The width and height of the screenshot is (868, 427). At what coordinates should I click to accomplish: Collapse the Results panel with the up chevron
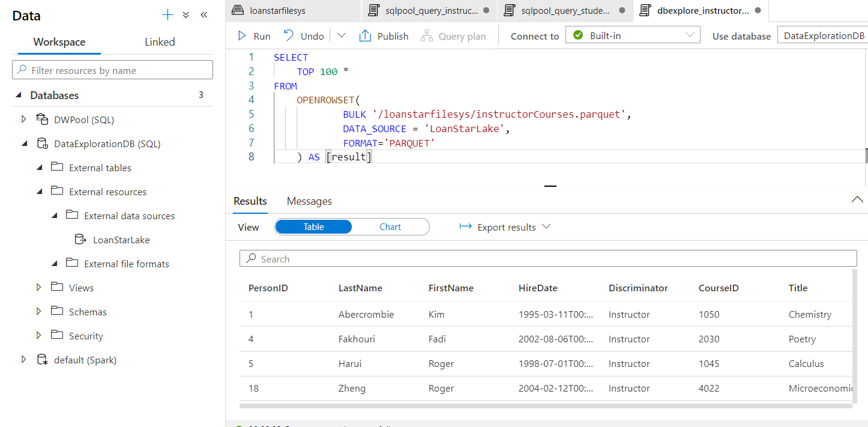[x=857, y=199]
